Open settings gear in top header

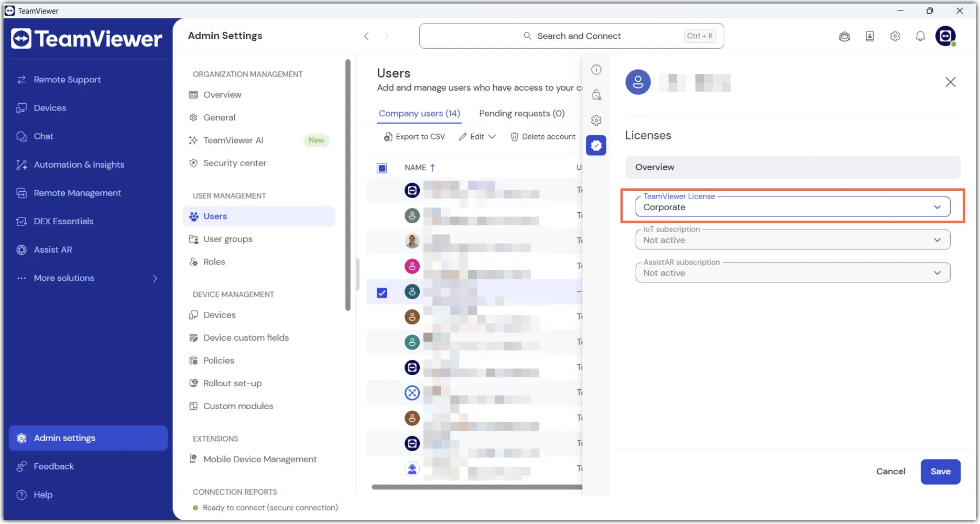pos(895,36)
